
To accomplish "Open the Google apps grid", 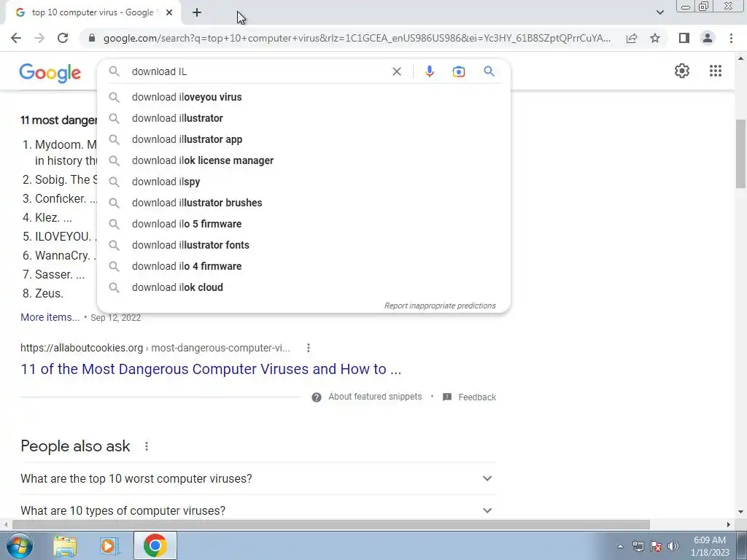I will (x=716, y=71).
